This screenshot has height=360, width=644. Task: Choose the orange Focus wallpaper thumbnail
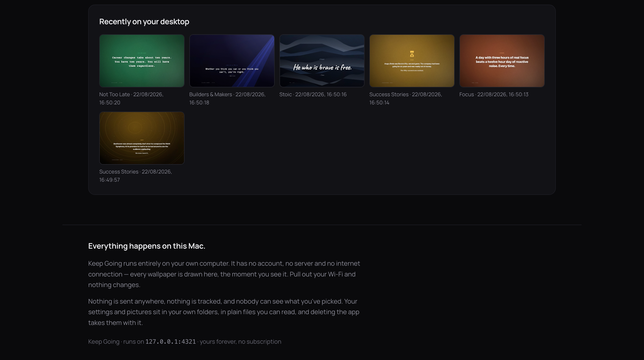tap(502, 61)
